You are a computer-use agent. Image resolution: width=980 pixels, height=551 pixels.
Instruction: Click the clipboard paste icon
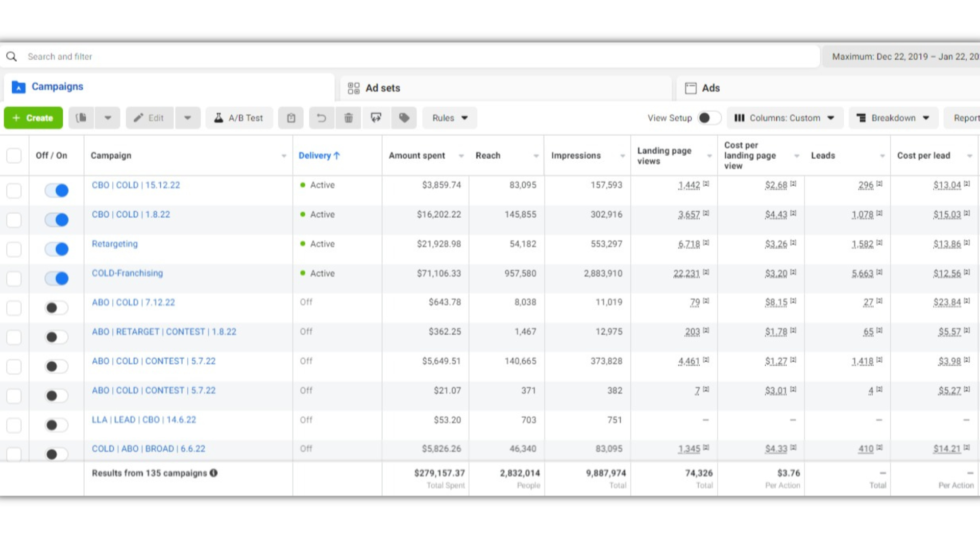pos(291,118)
